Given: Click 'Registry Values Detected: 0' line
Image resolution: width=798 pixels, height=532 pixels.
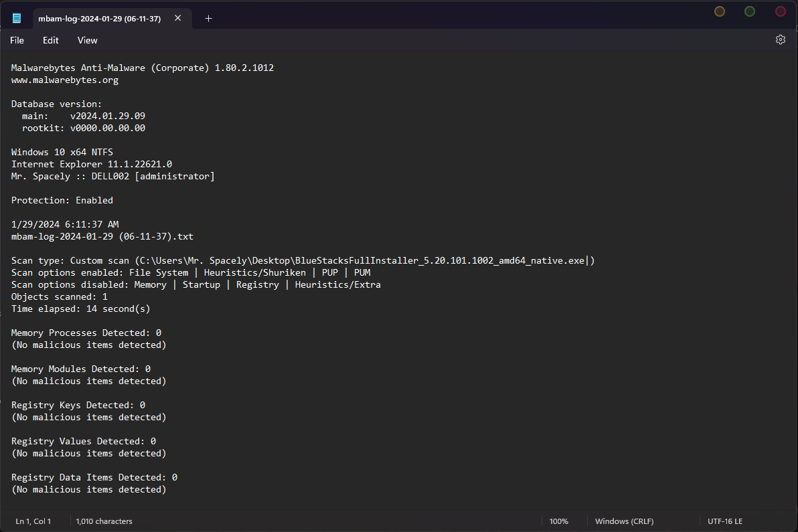Looking at the screenshot, I should pos(84,441).
